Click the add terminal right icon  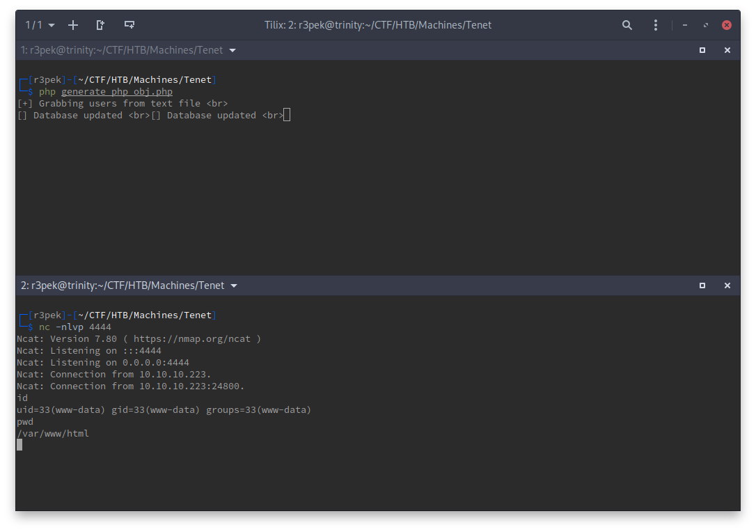coord(100,25)
